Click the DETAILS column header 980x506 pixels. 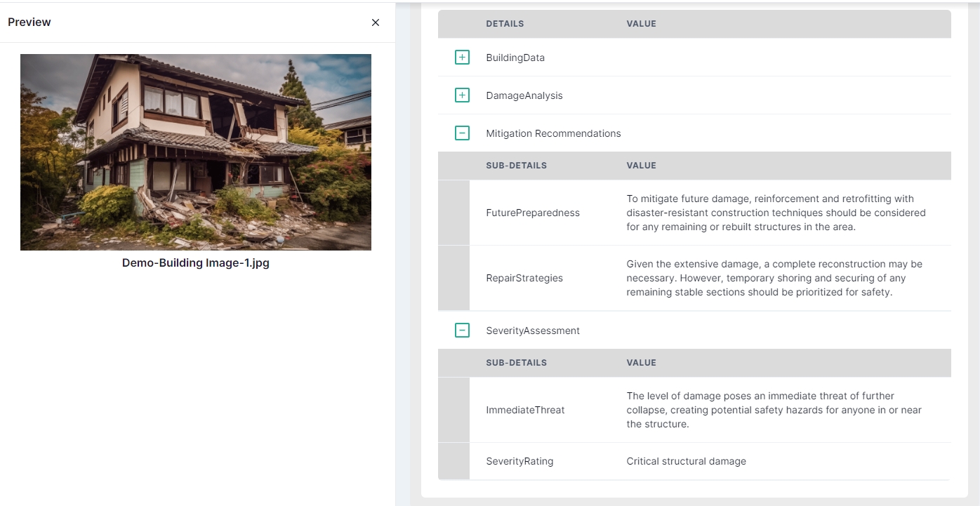505,24
